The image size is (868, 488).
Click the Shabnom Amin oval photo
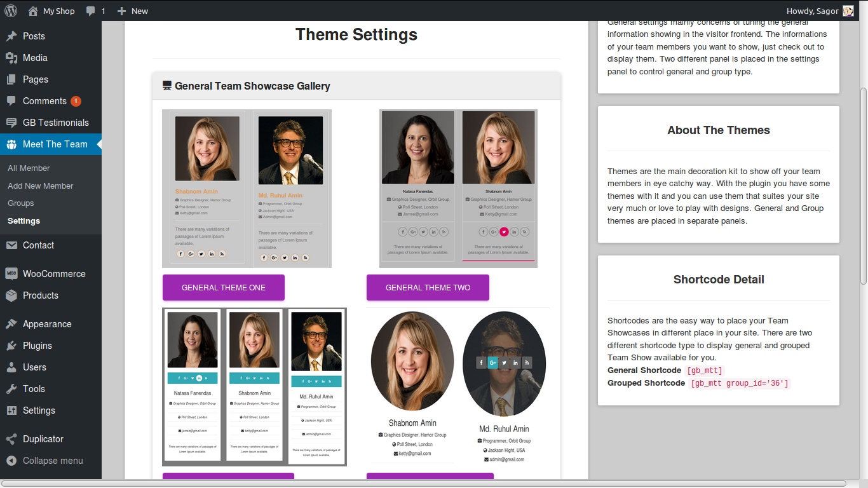pos(412,361)
